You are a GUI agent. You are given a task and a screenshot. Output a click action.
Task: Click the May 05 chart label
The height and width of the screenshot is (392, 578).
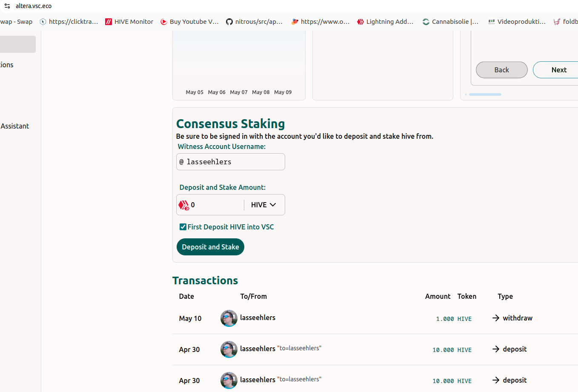point(195,92)
